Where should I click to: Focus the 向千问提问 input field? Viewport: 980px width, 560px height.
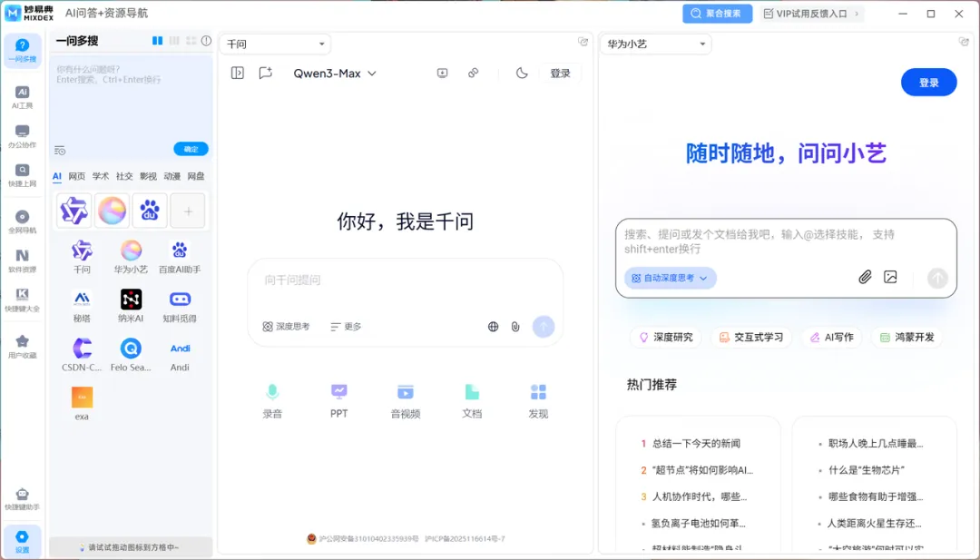[x=405, y=280]
